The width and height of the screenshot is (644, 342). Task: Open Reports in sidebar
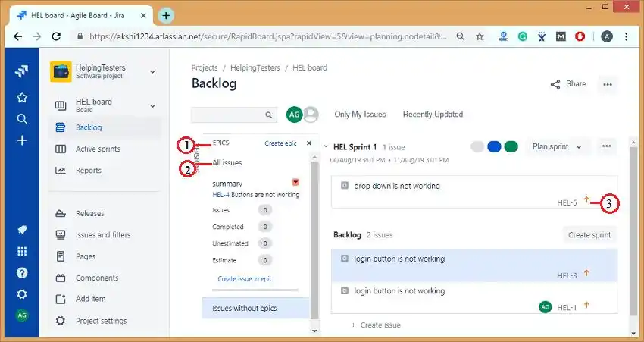(88, 171)
